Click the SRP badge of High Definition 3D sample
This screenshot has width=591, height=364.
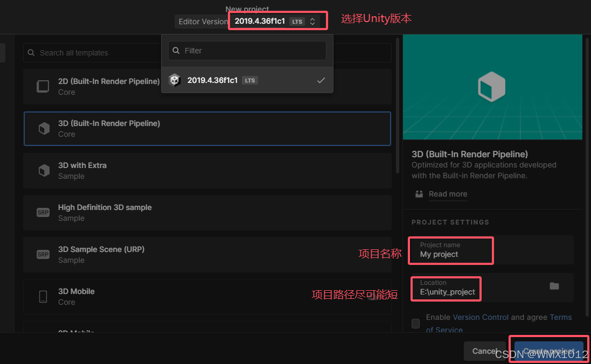pos(43,213)
